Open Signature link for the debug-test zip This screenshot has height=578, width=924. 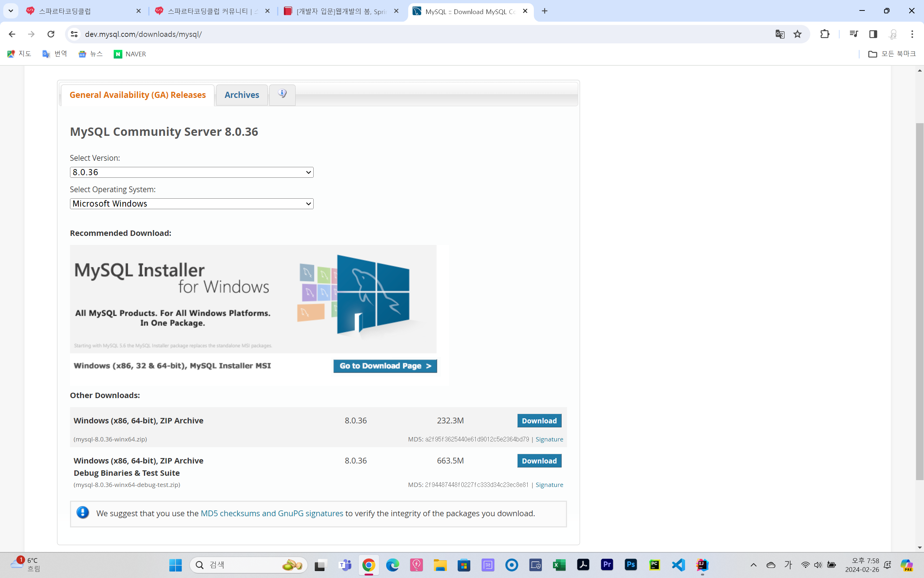[x=549, y=485]
